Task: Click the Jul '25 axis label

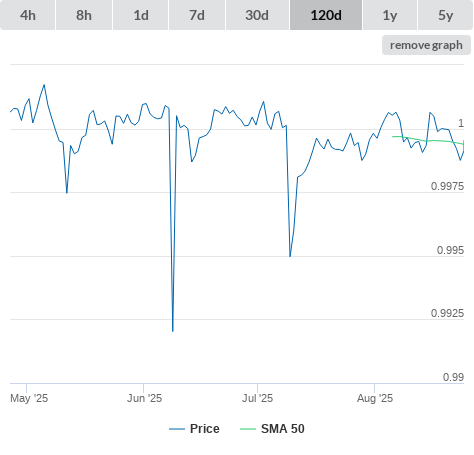Action: [257, 398]
